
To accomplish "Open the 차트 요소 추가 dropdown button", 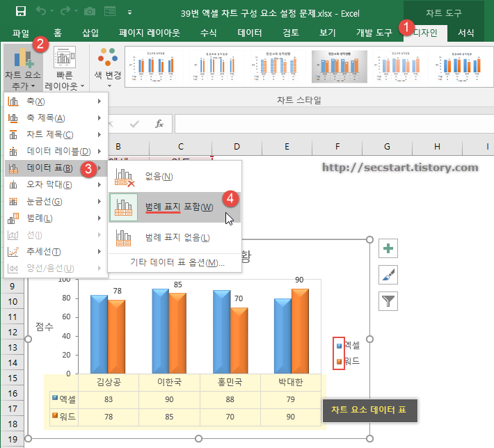I will [23, 67].
